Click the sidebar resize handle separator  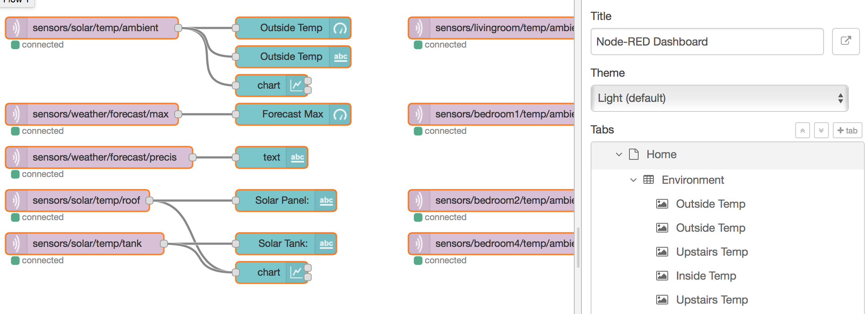(578, 248)
